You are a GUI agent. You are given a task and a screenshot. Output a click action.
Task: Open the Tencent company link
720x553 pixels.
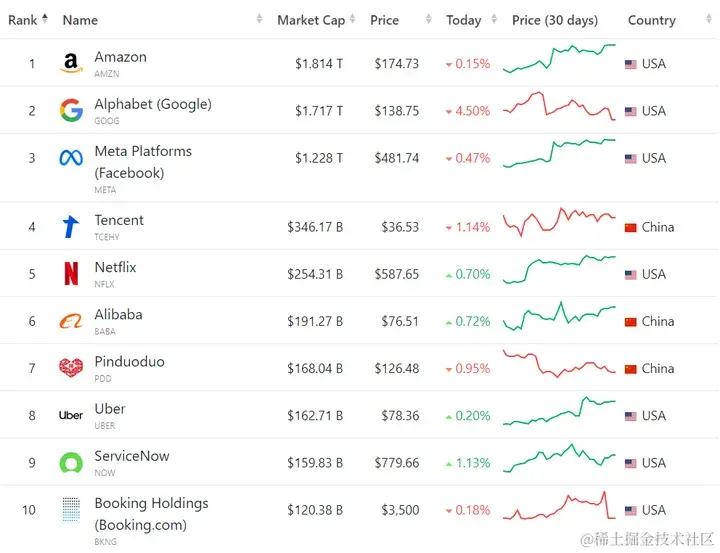119,220
